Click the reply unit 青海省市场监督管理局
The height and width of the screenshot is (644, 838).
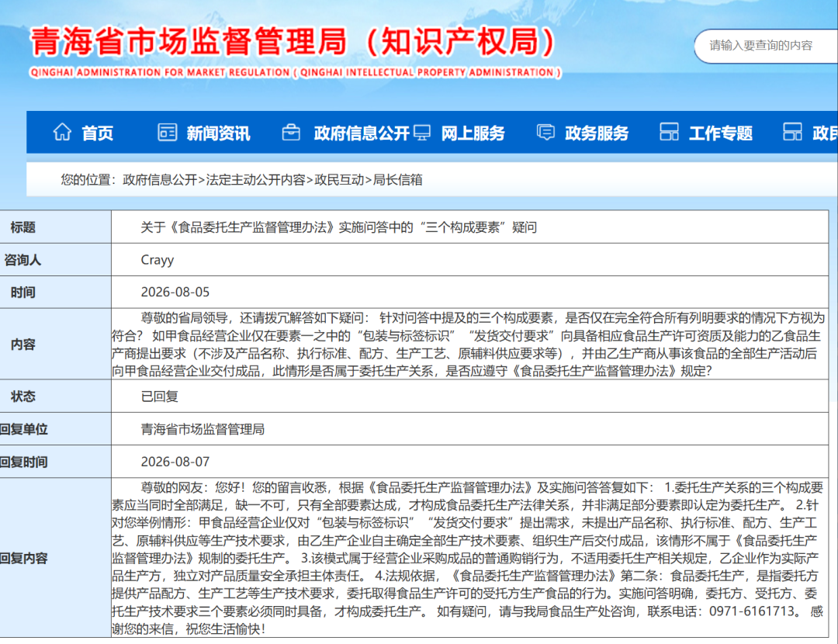(203, 429)
